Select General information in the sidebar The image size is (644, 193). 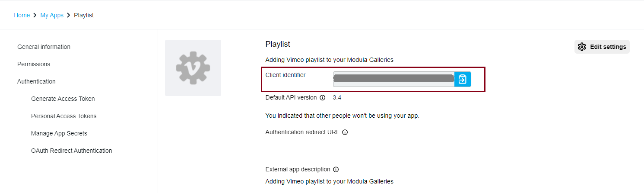[44, 47]
